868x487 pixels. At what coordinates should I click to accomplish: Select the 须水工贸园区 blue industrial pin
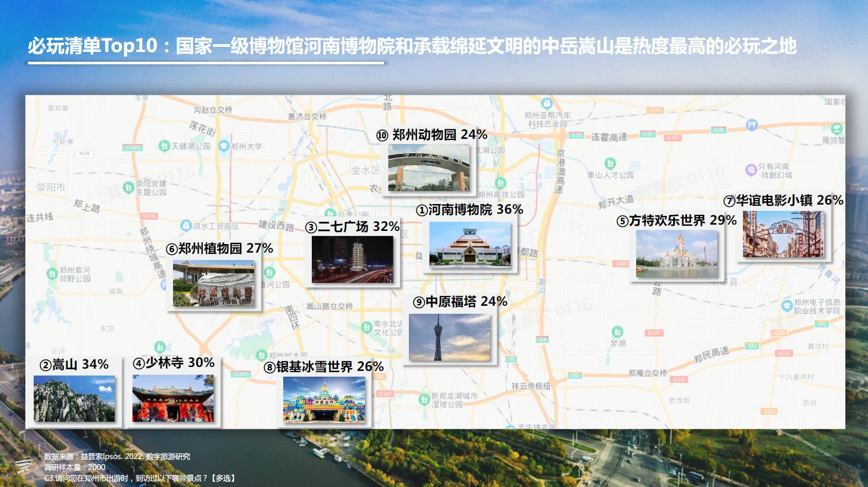pyautogui.click(x=185, y=226)
